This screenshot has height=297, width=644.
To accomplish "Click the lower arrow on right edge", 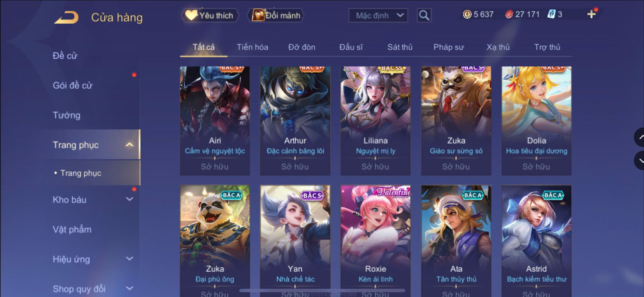I will pos(640,160).
